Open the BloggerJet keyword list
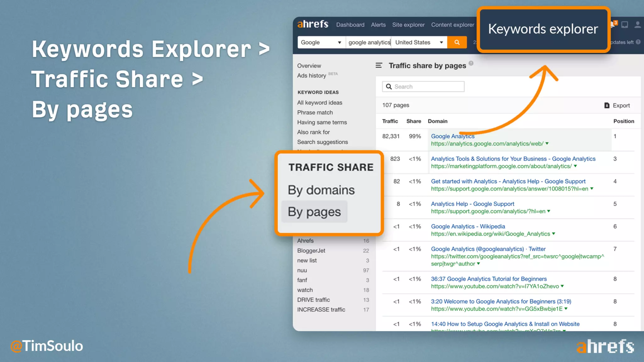Viewport: 644px width, 362px height. coord(311,251)
